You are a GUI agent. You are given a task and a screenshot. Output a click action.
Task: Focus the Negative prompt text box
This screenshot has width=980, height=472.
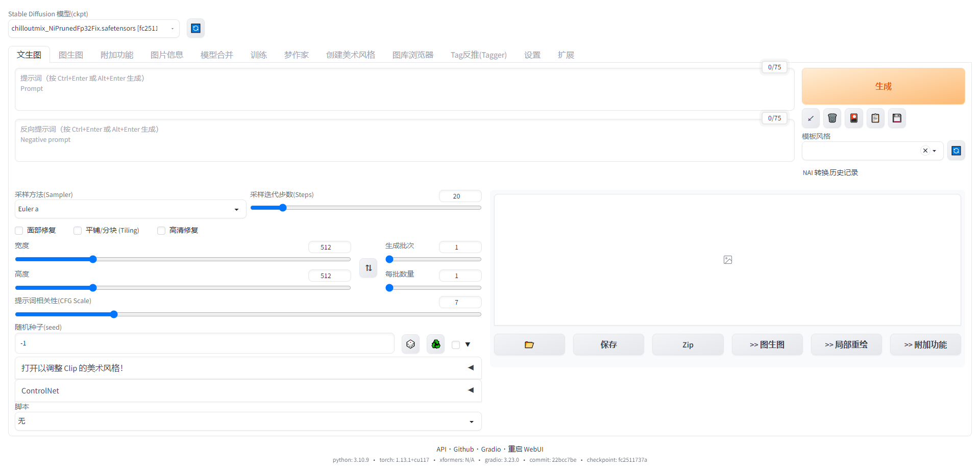(x=404, y=140)
